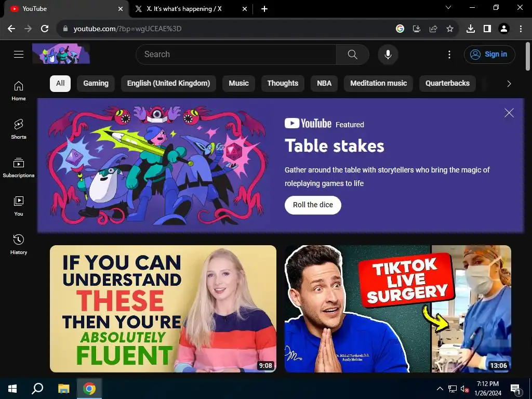Switch to X It's what's happening tab

[x=190, y=9]
